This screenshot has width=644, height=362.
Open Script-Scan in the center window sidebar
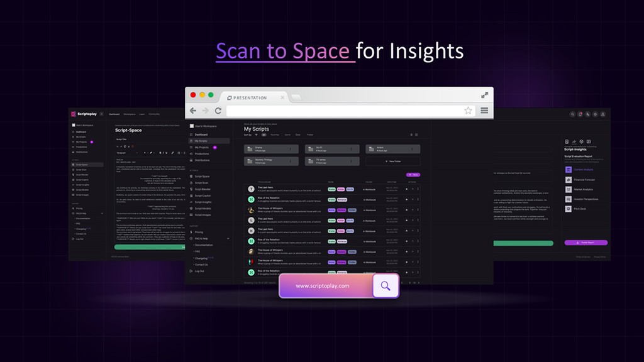click(x=201, y=183)
